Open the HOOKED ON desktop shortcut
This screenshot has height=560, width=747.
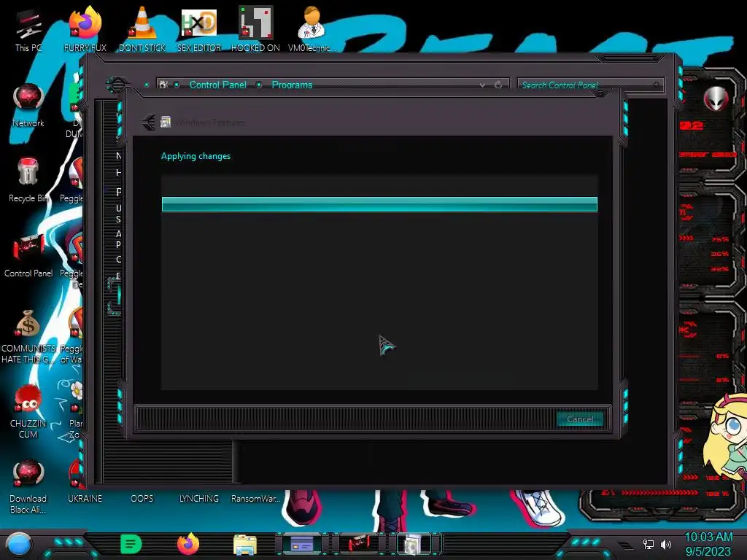pyautogui.click(x=255, y=29)
